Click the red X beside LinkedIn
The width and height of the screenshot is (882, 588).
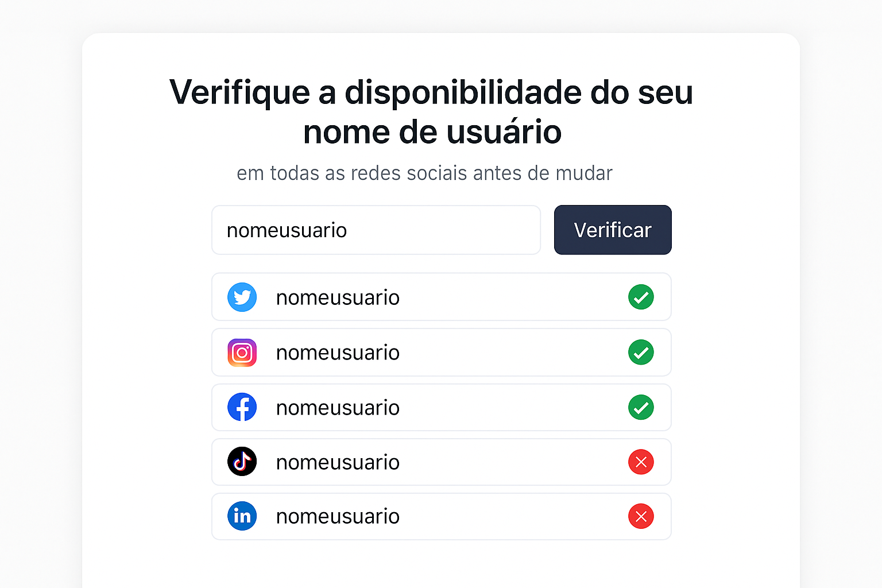pyautogui.click(x=641, y=516)
